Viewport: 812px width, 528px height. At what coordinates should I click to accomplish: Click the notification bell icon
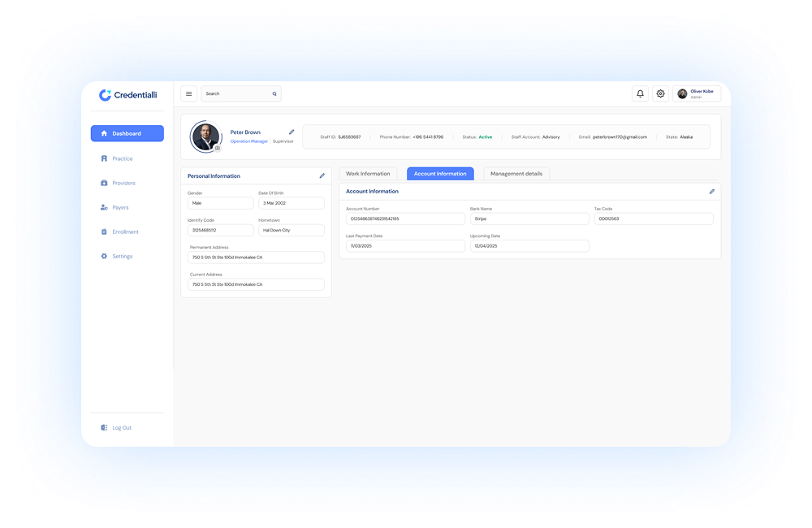pyautogui.click(x=640, y=93)
